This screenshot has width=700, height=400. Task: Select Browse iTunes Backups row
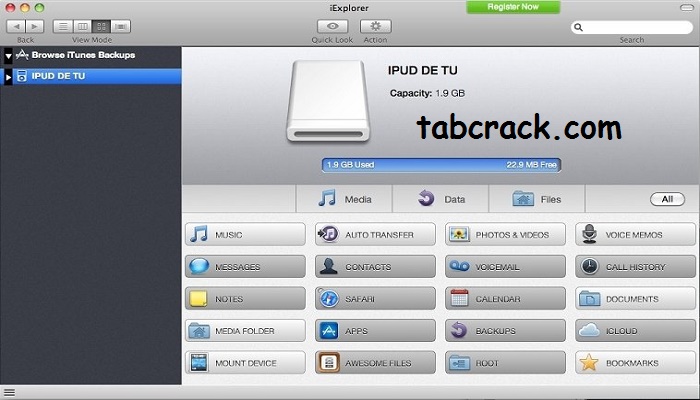click(x=91, y=55)
